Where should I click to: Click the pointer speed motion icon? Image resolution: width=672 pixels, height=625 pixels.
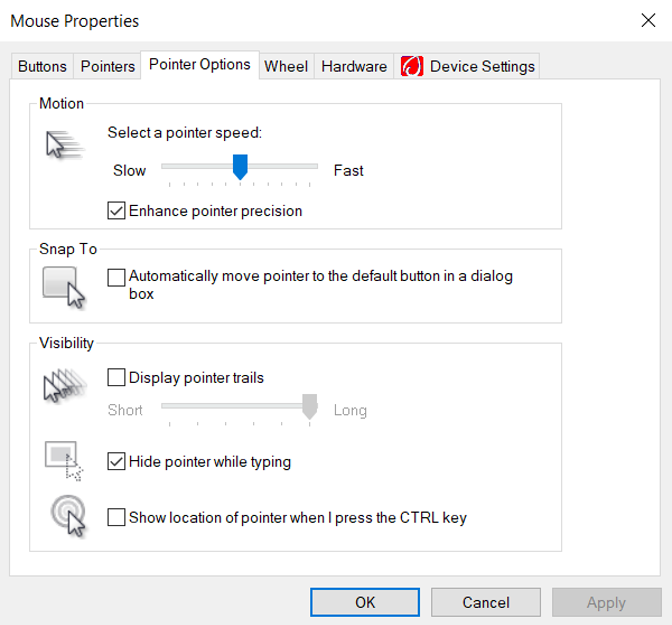[x=65, y=145]
